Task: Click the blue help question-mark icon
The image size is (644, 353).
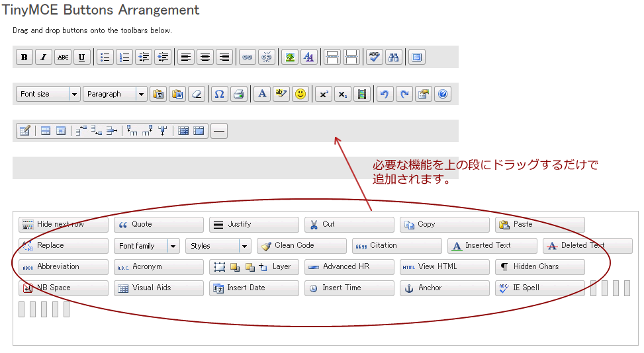Action: click(x=443, y=94)
